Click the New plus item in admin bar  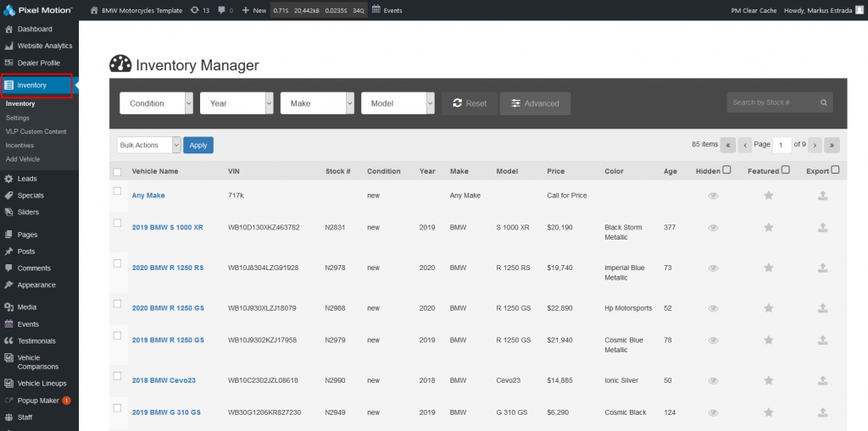point(254,10)
